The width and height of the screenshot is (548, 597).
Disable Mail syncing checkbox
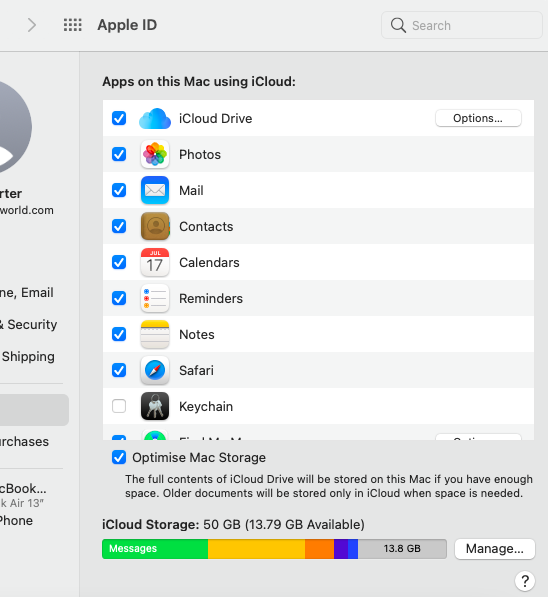coord(119,190)
